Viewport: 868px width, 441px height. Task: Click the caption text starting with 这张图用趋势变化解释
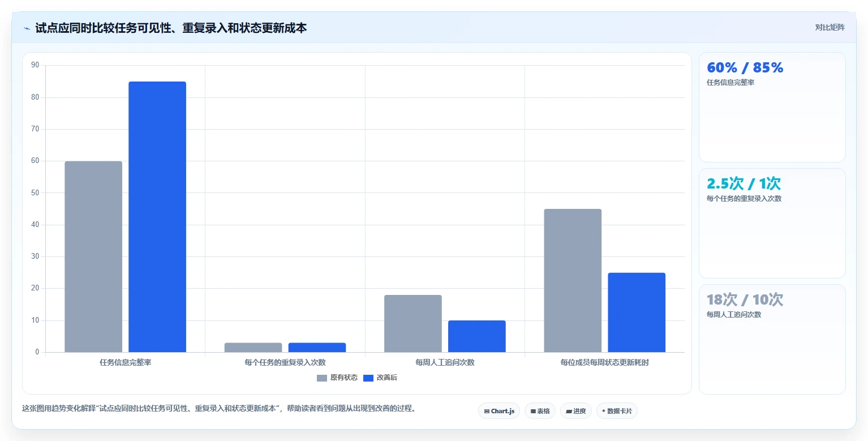coord(219,408)
